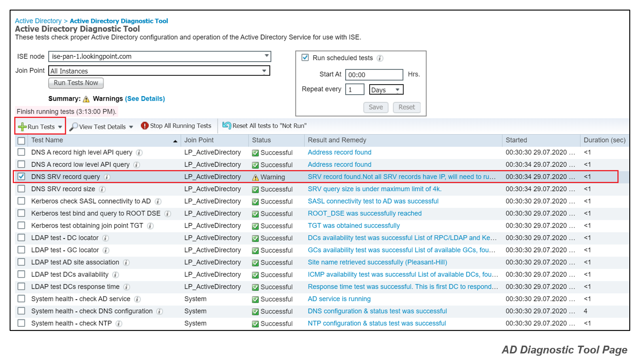638x364 pixels.
Task: Open NTP configuration & status test result link
Action: point(377,324)
